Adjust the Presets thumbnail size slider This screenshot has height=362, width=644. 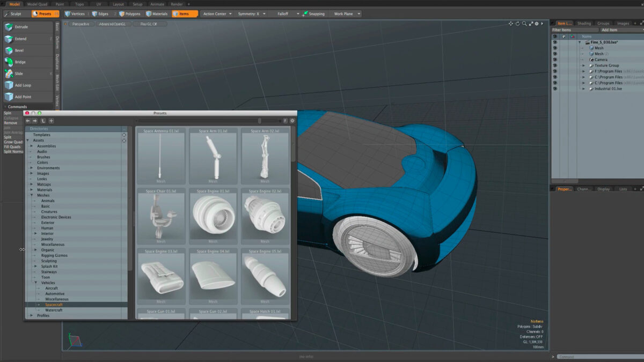pyautogui.click(x=260, y=121)
